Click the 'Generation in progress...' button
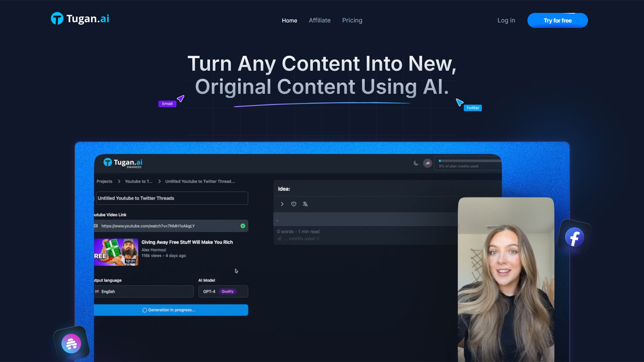The width and height of the screenshot is (644, 362). coord(171,310)
